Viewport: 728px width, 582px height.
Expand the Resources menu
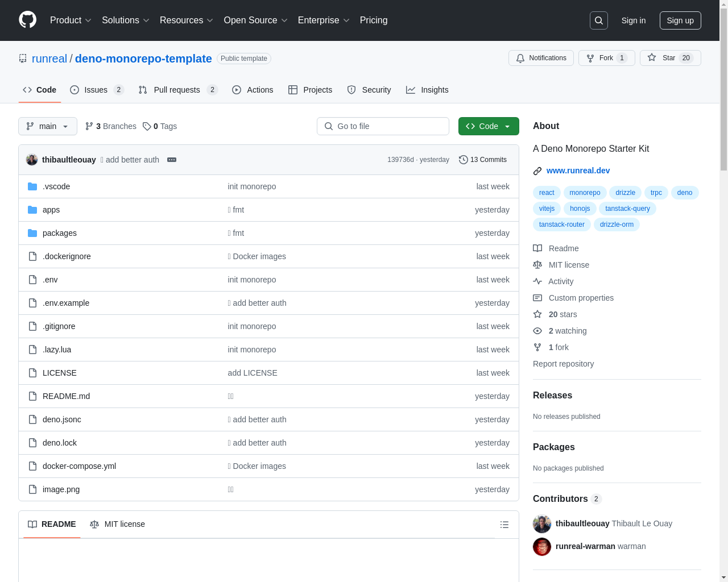click(187, 20)
